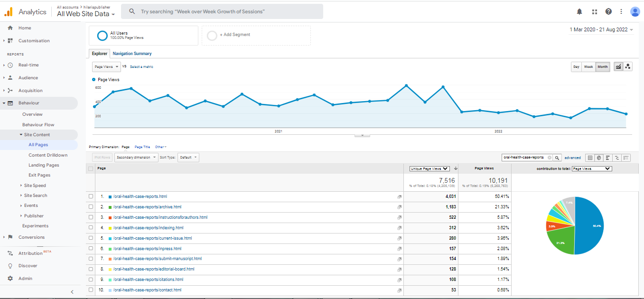
Task: Click the notifications bell icon
Action: [x=579, y=11]
